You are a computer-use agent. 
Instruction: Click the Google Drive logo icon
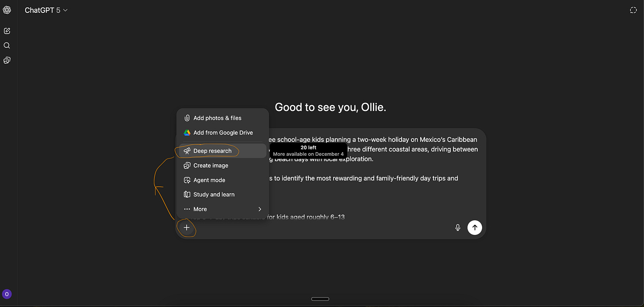(187, 133)
